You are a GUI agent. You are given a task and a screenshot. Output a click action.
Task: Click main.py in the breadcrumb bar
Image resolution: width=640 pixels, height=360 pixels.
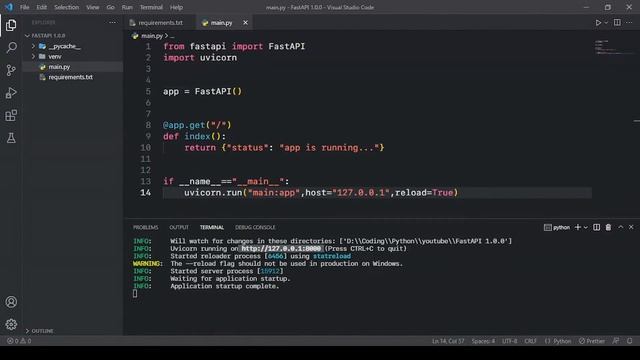pos(151,36)
